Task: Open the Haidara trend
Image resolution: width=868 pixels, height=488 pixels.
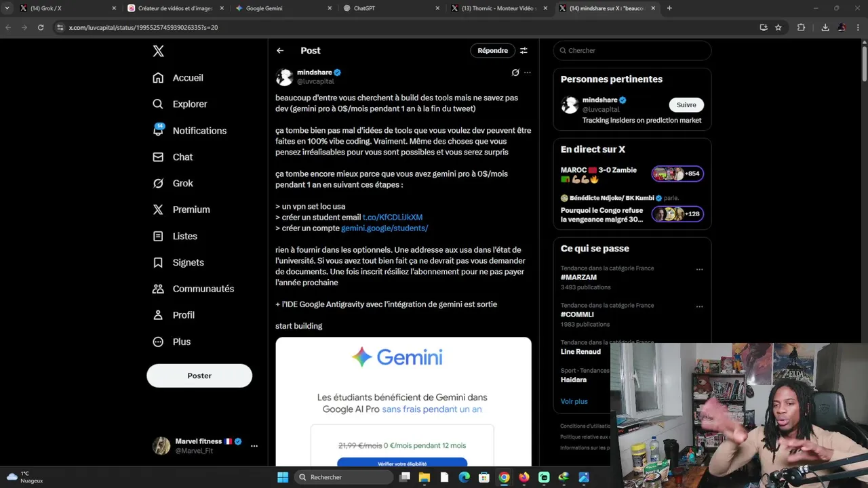Action: (x=574, y=380)
